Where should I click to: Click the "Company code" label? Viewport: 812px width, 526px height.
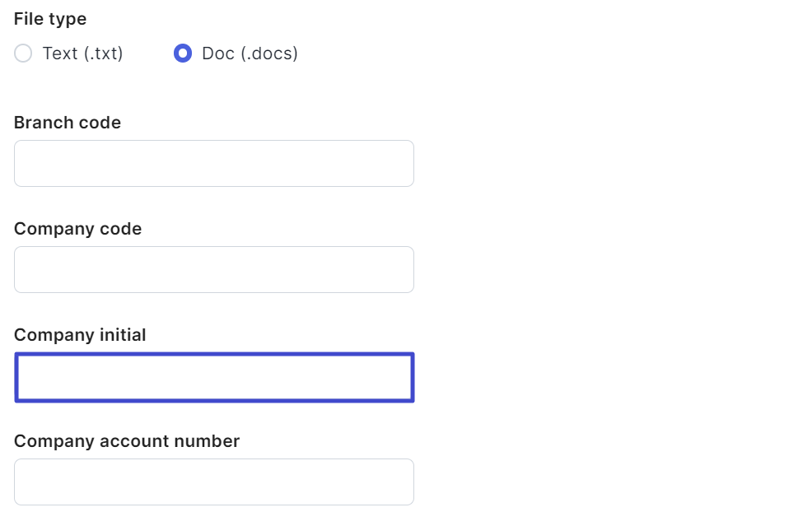[x=78, y=229]
